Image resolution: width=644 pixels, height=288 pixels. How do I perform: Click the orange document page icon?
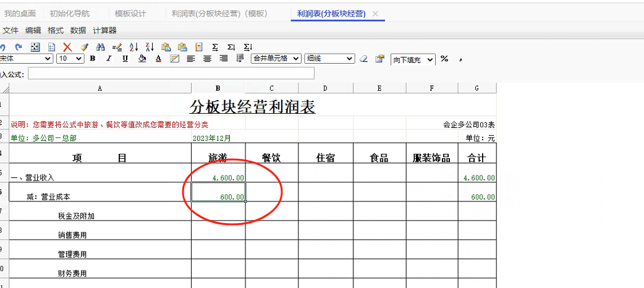[199, 47]
